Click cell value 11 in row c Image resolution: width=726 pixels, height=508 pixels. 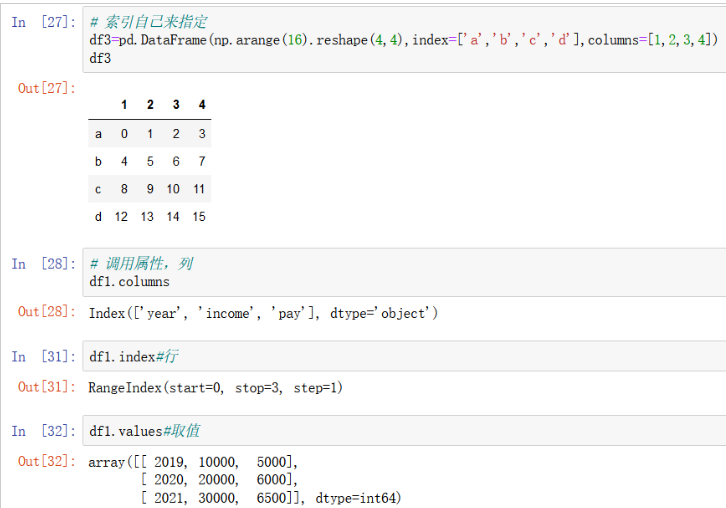point(199,189)
